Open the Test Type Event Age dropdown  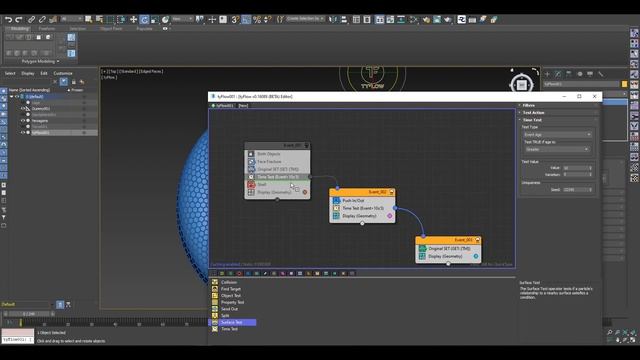pos(557,135)
